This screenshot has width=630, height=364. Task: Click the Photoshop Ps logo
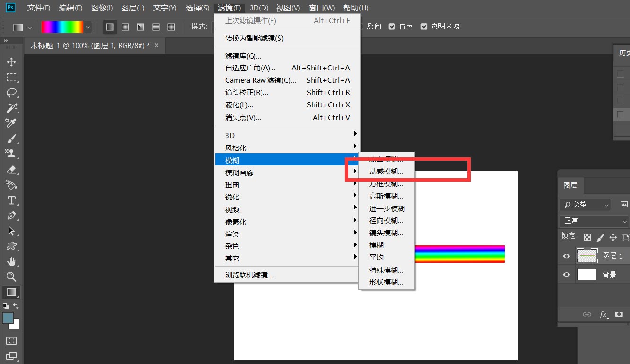pos(11,8)
